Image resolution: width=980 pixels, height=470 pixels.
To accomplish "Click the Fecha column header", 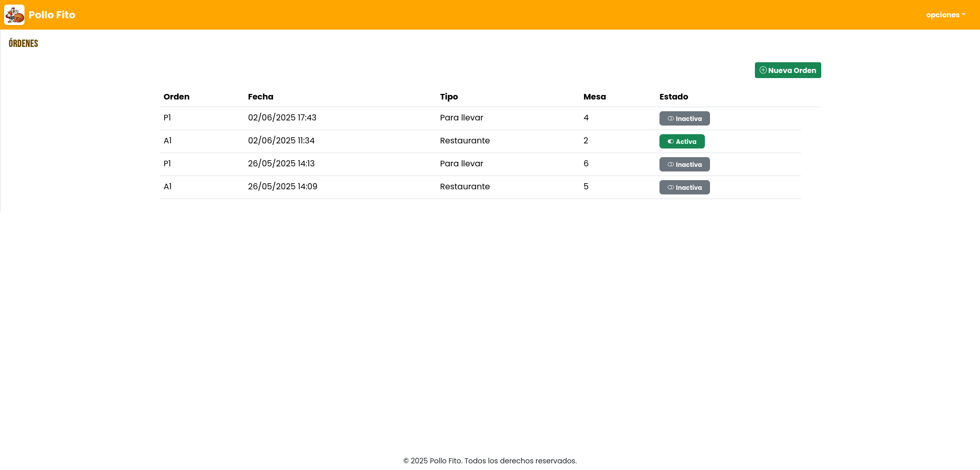I will [260, 97].
